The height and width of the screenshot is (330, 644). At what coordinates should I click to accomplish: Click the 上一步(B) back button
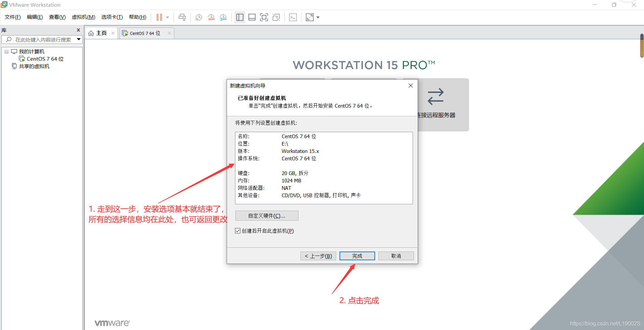pyautogui.click(x=318, y=256)
